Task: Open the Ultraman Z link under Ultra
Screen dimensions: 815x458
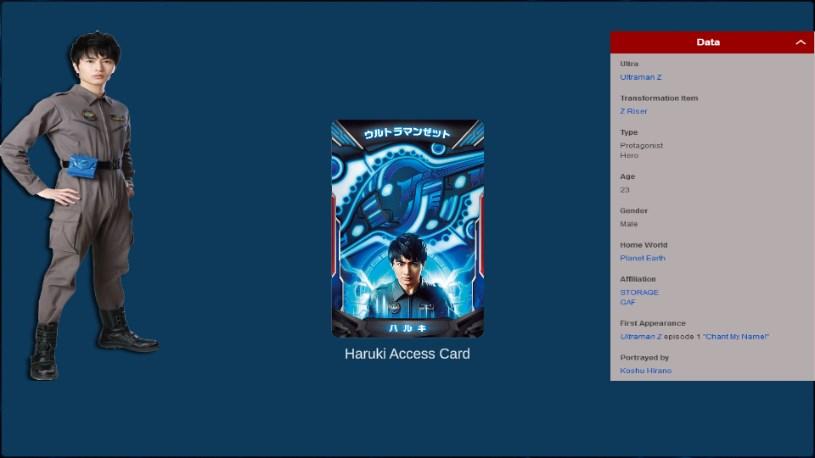Action: 640,77
